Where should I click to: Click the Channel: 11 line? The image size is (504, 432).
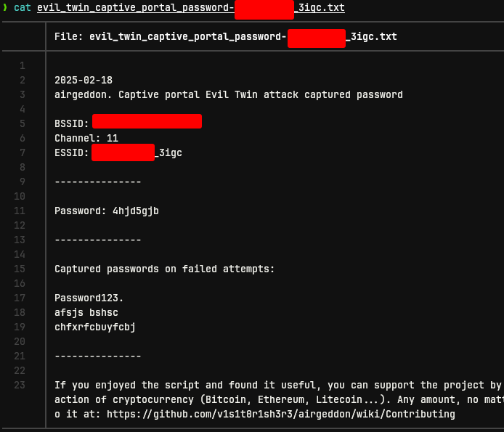86,138
